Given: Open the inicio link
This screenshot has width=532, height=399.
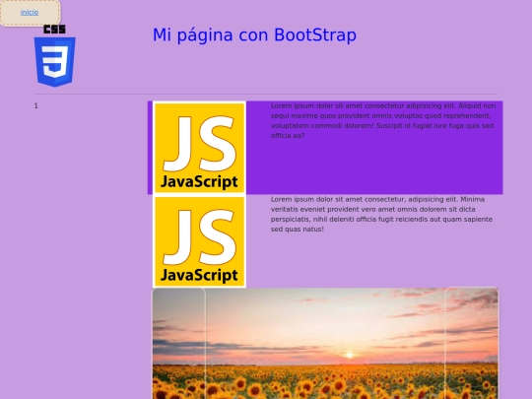Looking at the screenshot, I should point(30,13).
